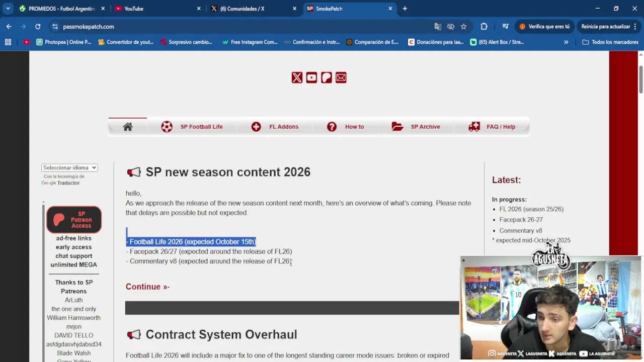644x362 pixels.
Task: Open the How to menu item
Action: [354, 127]
